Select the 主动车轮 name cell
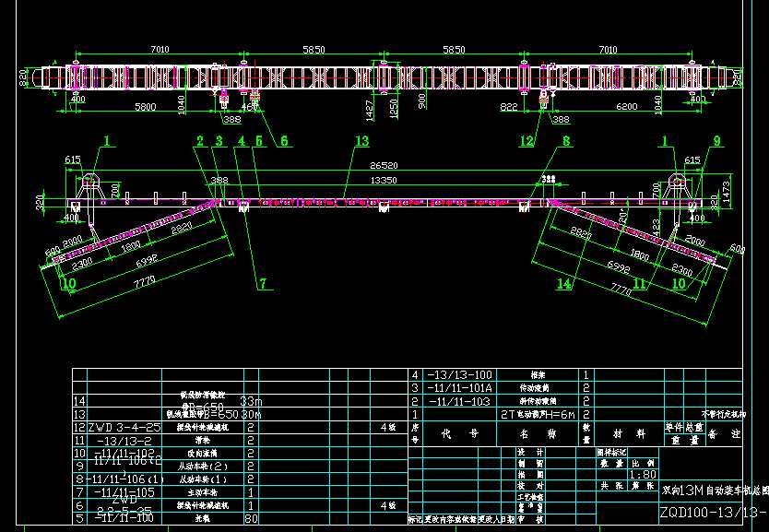Viewport: 769px width, 532px height. click(x=203, y=492)
